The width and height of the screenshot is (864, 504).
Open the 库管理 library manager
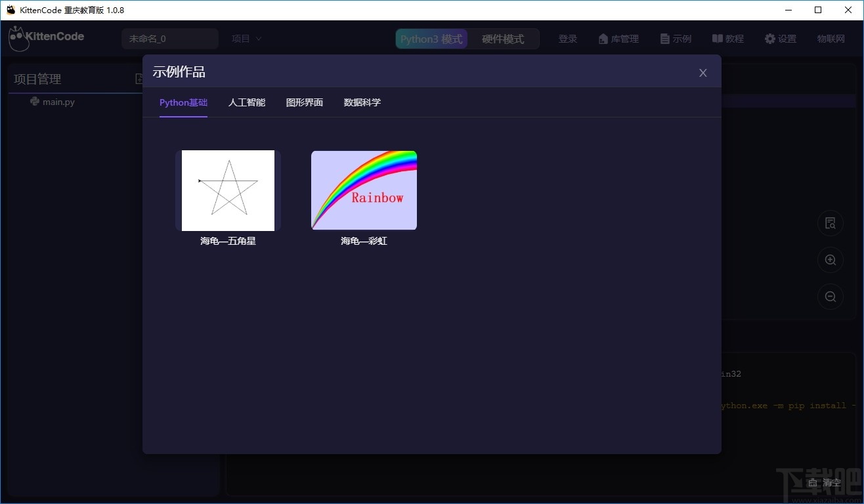click(618, 38)
